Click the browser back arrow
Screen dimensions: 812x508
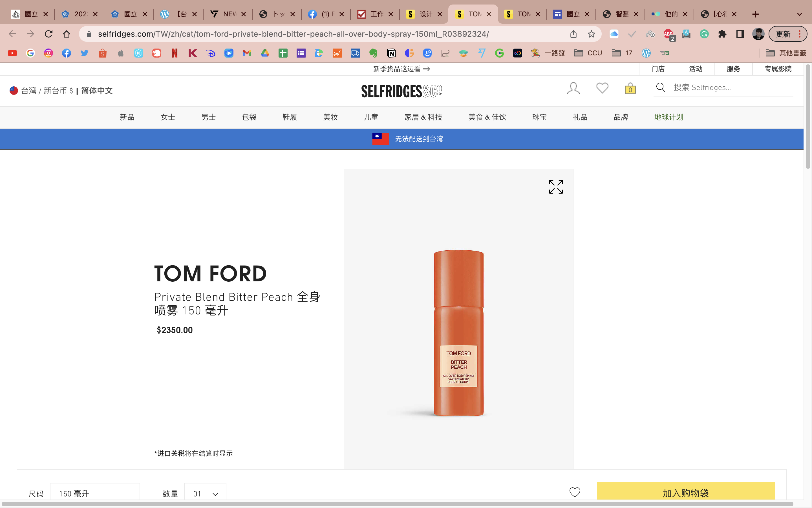(12, 34)
